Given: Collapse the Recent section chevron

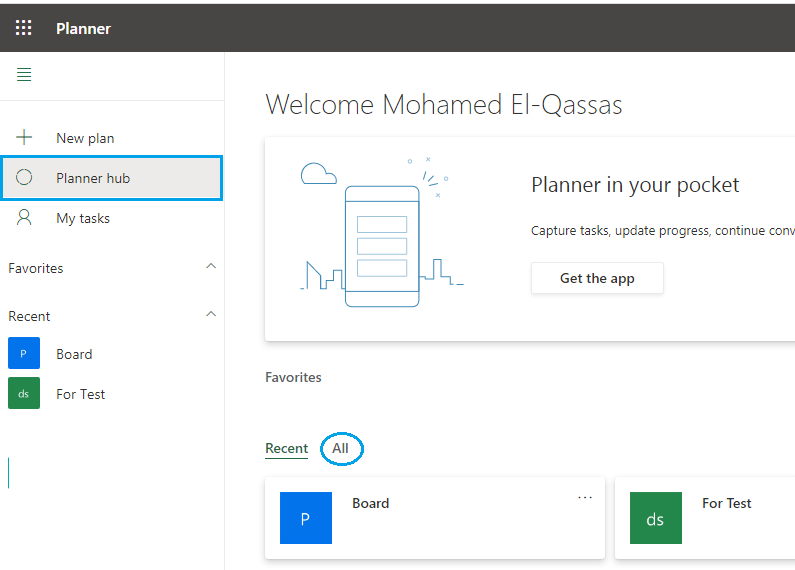Looking at the screenshot, I should pos(211,314).
